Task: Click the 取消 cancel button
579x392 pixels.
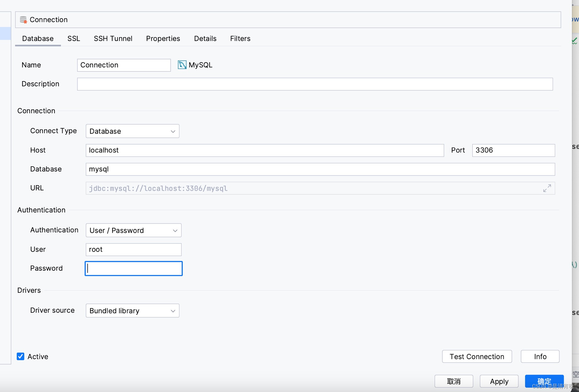Action: click(453, 381)
